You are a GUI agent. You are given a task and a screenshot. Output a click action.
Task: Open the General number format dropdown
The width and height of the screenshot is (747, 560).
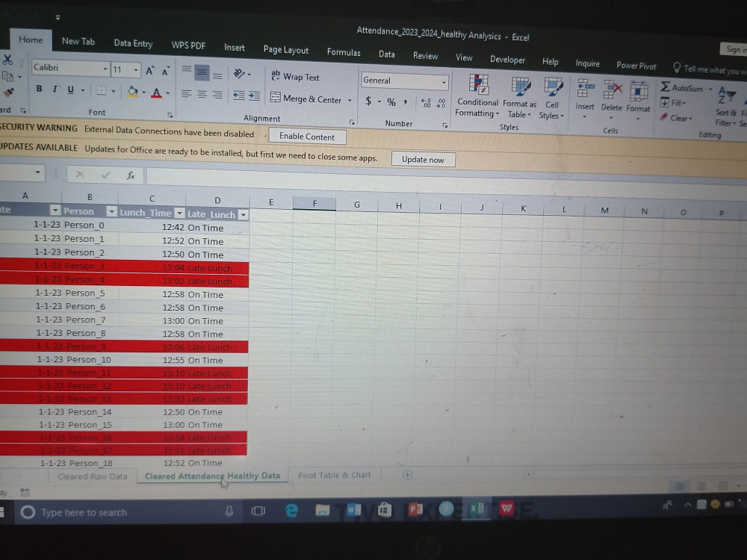pyautogui.click(x=444, y=82)
